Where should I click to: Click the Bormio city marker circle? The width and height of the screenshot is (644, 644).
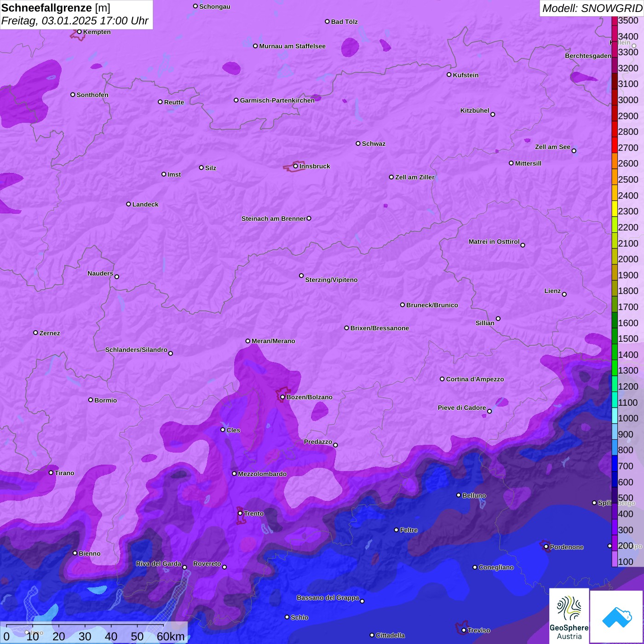coord(91,400)
